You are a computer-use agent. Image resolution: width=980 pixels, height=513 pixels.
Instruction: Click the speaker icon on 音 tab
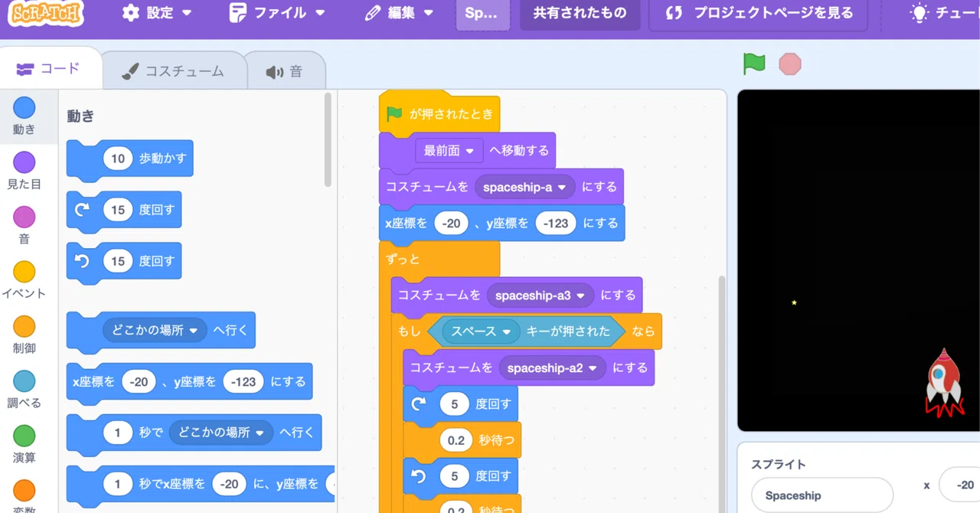[x=274, y=72]
